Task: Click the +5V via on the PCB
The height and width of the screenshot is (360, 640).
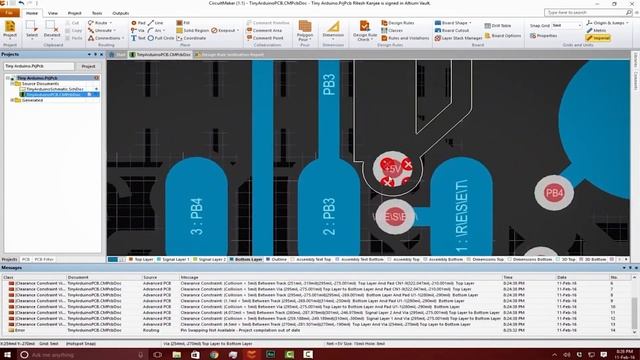Action: [x=393, y=169]
